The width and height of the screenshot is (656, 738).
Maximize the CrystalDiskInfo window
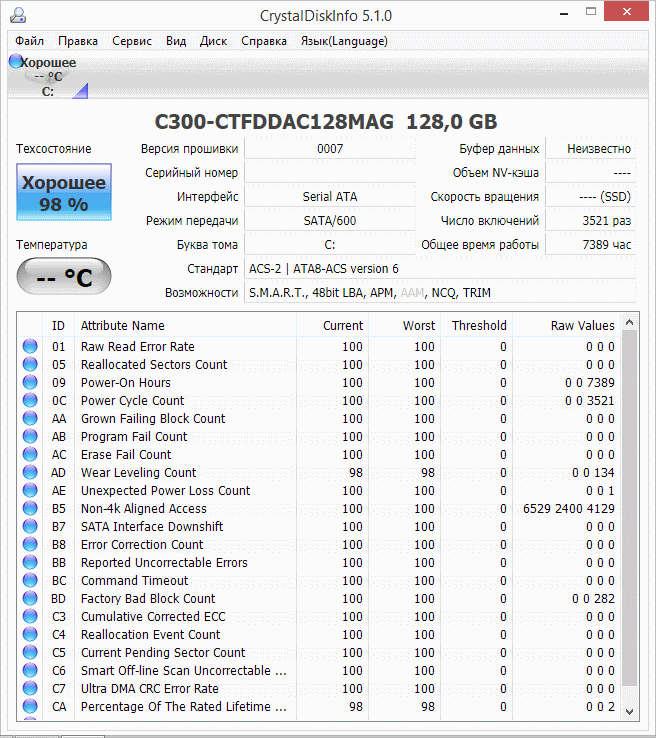click(591, 12)
